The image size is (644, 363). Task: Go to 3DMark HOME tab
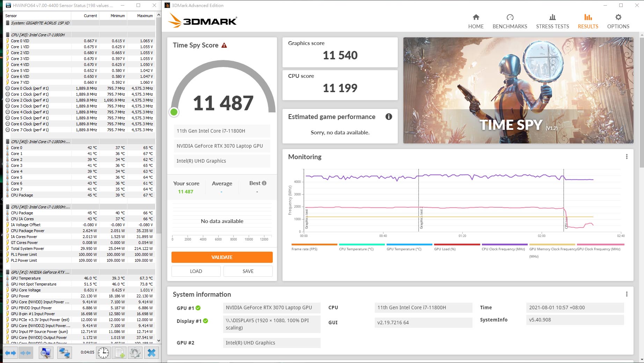476,22
